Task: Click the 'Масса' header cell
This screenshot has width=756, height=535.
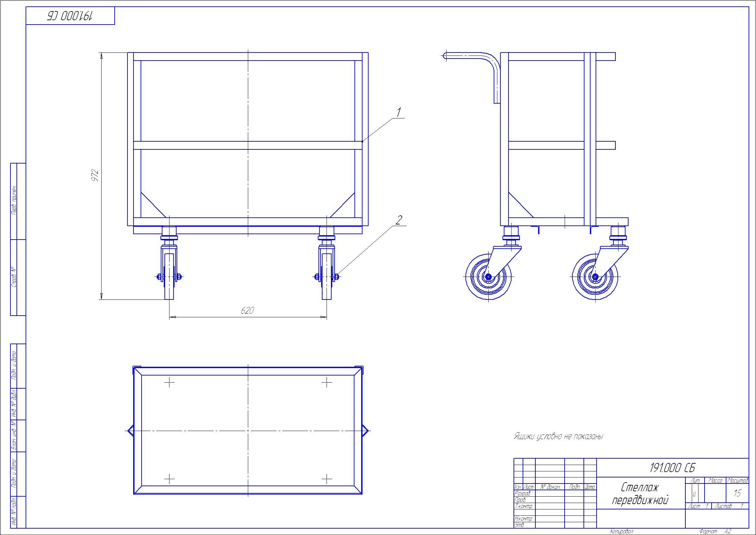Action: (x=715, y=480)
